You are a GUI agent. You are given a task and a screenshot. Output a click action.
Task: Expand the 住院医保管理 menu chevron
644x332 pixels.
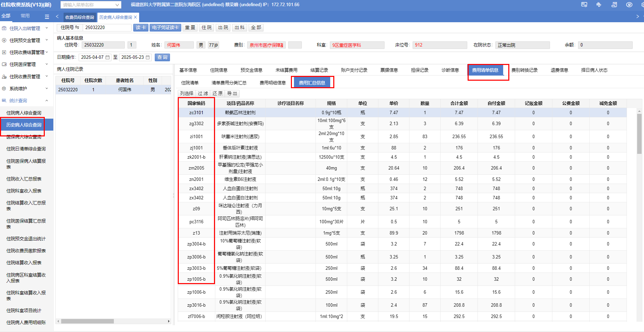click(47, 64)
